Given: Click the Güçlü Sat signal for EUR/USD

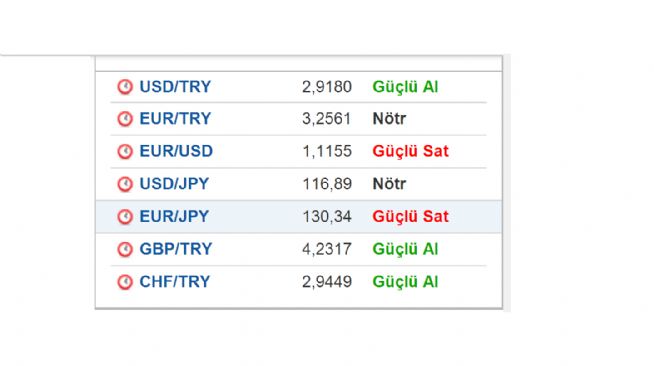Looking at the screenshot, I should point(410,151).
